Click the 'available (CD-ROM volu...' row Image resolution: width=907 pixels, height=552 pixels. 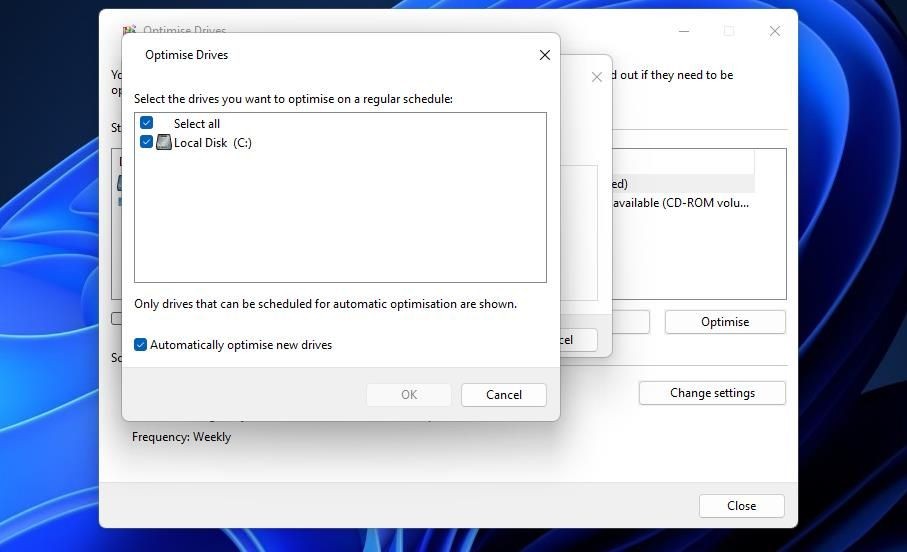pos(681,203)
